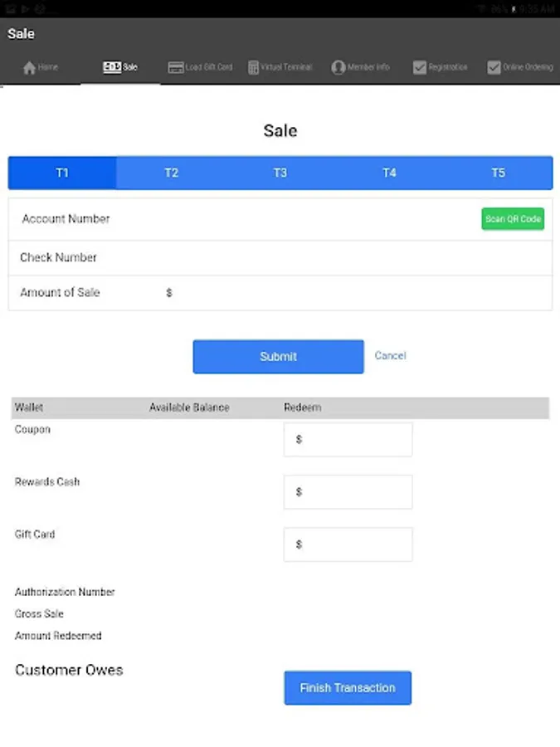Screen dimensions: 560x747
Task: Click the Cancel link
Action: pos(390,355)
